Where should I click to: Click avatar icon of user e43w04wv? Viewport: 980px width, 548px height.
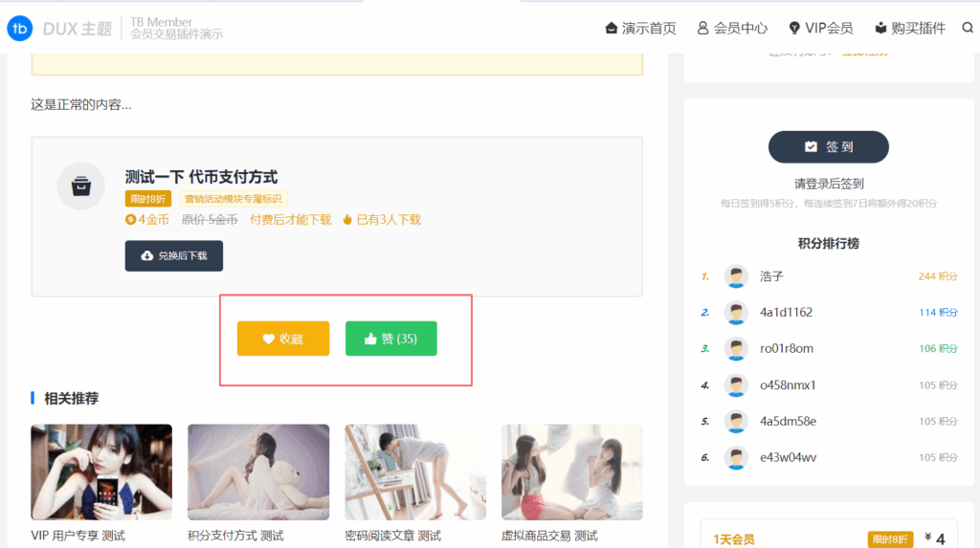tap(735, 458)
